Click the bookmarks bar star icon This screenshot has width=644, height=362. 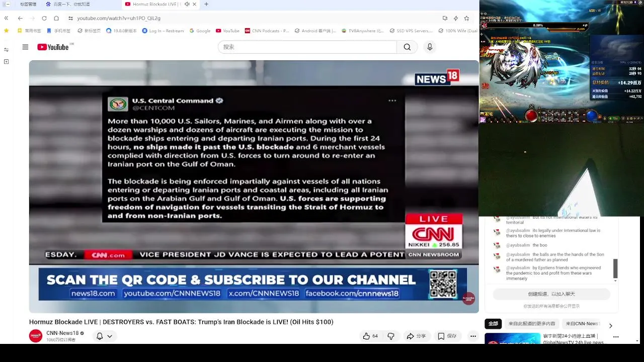(x=6, y=31)
